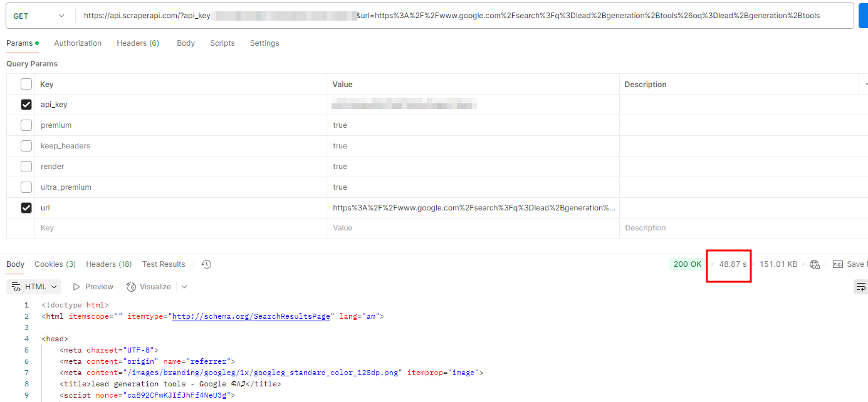Open the request Headers (6) tab

[138, 43]
